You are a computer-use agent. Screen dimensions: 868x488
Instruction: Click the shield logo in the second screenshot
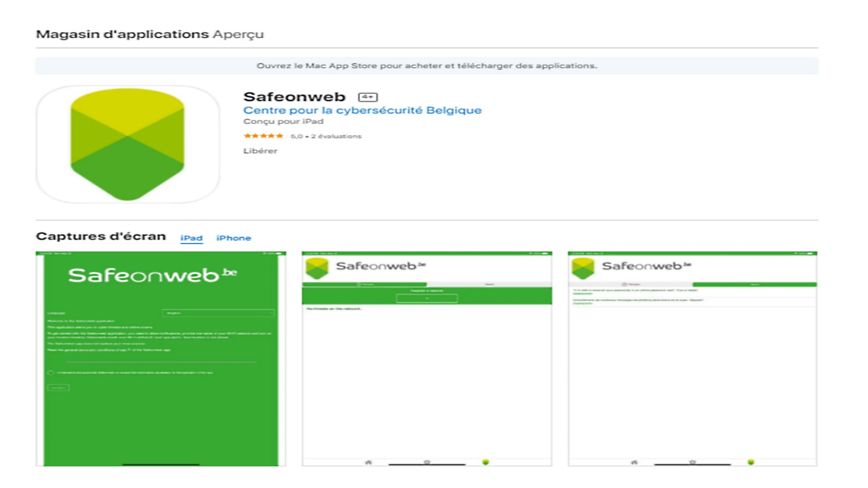pyautogui.click(x=317, y=268)
